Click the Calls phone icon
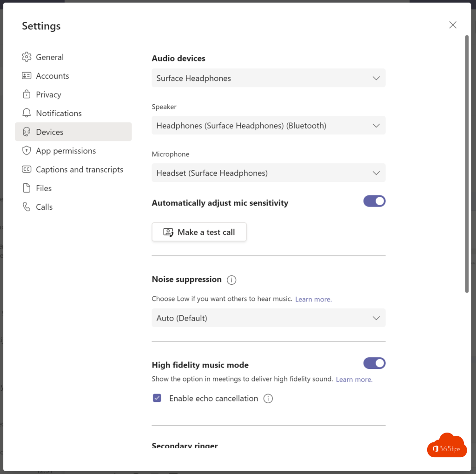The width and height of the screenshot is (476, 474). pyautogui.click(x=26, y=207)
